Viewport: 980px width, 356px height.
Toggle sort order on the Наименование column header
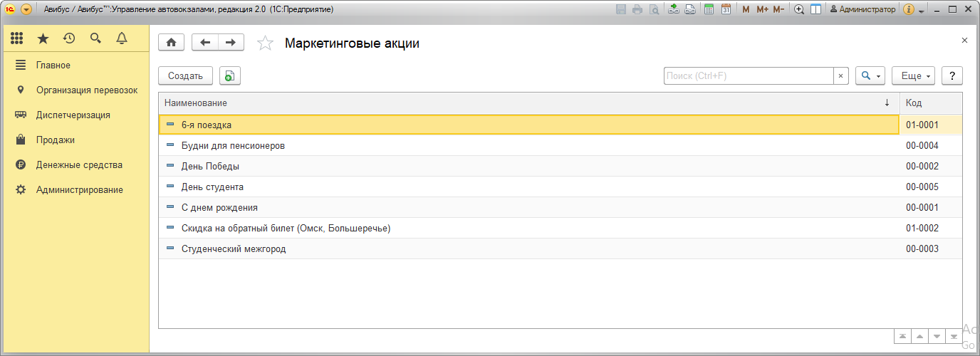click(x=527, y=103)
